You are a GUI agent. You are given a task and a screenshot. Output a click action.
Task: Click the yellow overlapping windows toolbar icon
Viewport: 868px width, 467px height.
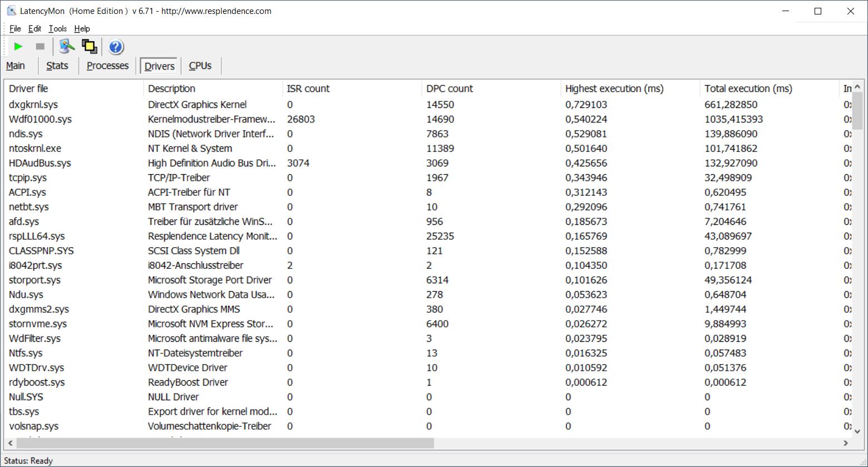[x=90, y=47]
